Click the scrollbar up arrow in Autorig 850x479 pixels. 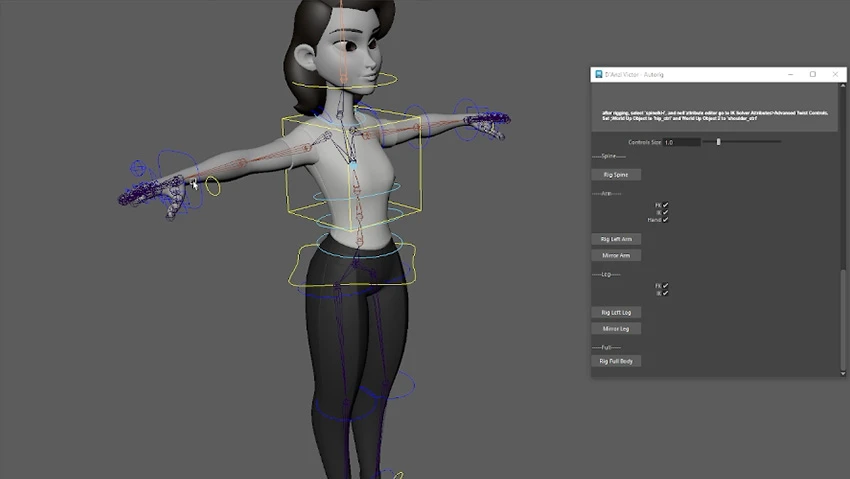842,86
